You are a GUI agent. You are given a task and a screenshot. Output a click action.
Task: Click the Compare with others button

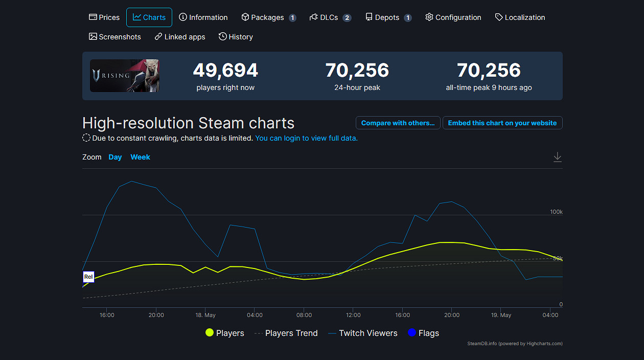pos(398,122)
